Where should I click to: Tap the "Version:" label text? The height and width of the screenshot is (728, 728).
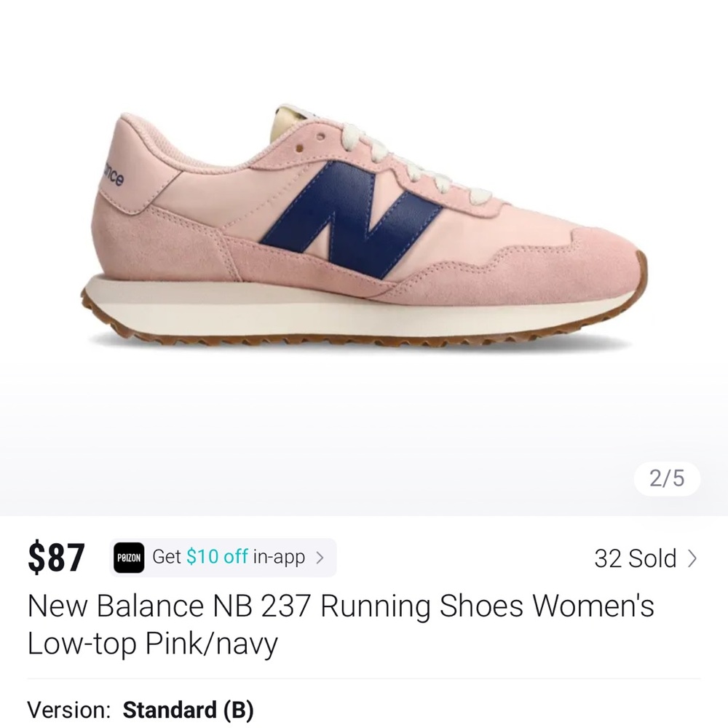coord(67,710)
